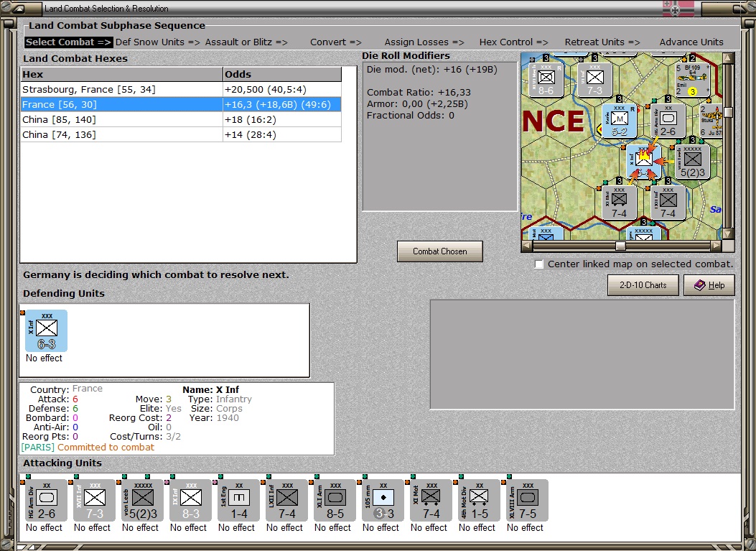Screen dimensions: 756x551
Task: Click the Convert subphase step
Action: pyautogui.click(x=335, y=42)
